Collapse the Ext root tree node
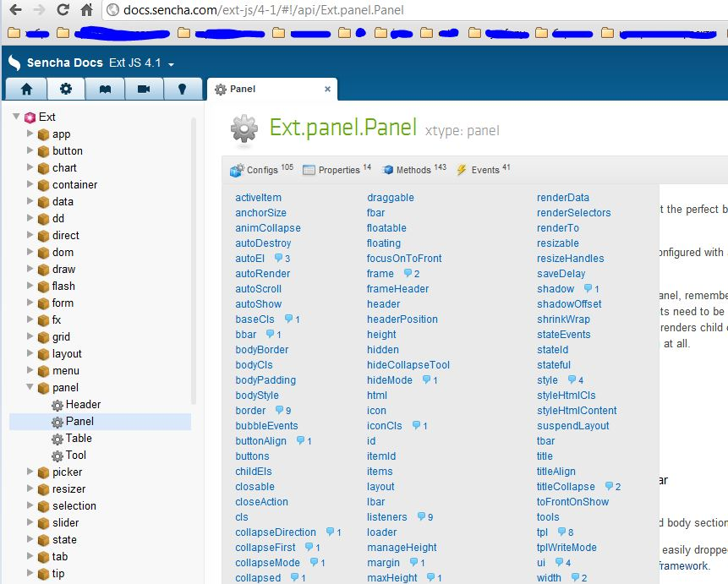 pyautogui.click(x=16, y=116)
